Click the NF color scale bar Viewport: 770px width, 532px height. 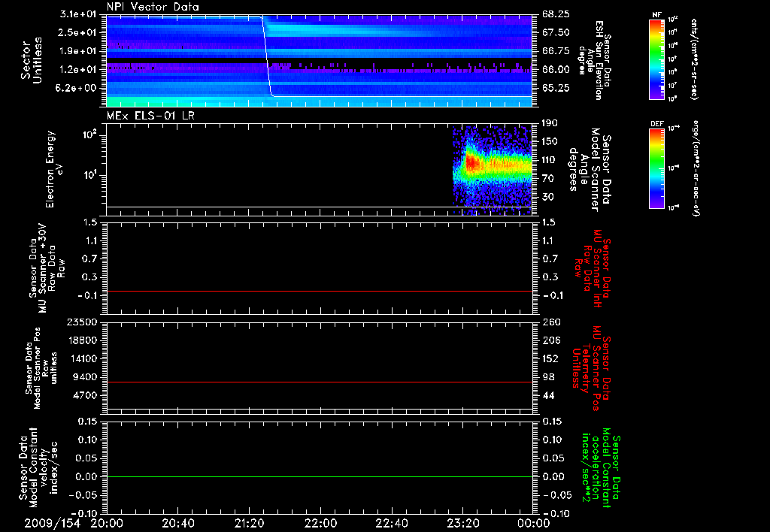[655, 59]
